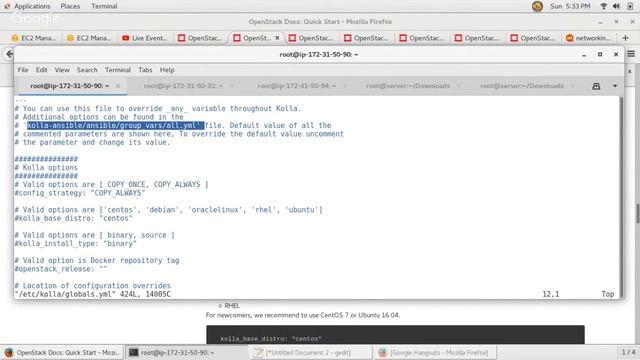Click the # Kolla options comment line
This screenshot has height=360, width=640.
pyautogui.click(x=46, y=168)
